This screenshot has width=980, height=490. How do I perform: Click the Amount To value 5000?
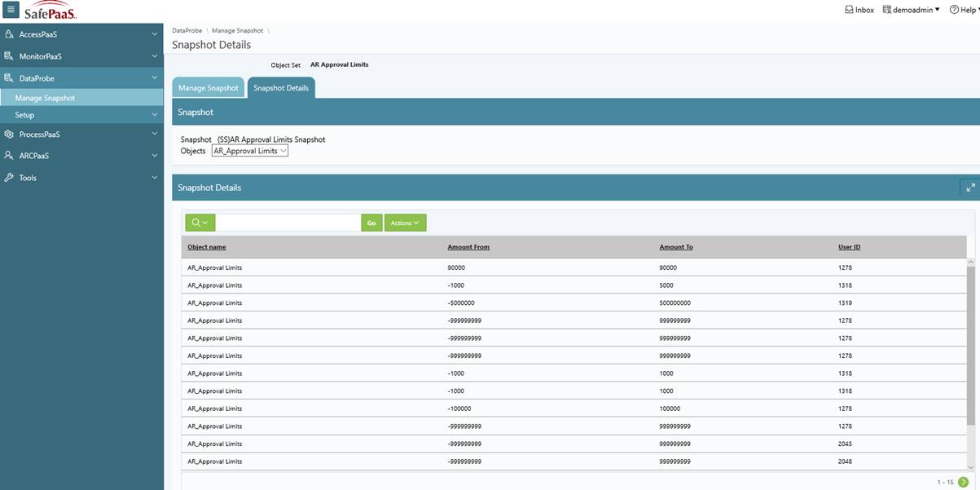tap(666, 285)
